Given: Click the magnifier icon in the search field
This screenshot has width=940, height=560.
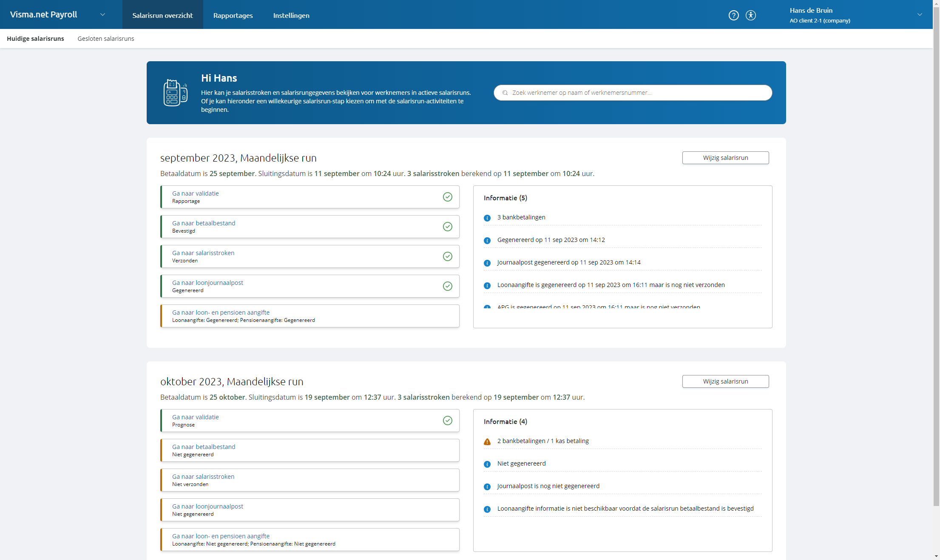Looking at the screenshot, I should coord(505,93).
